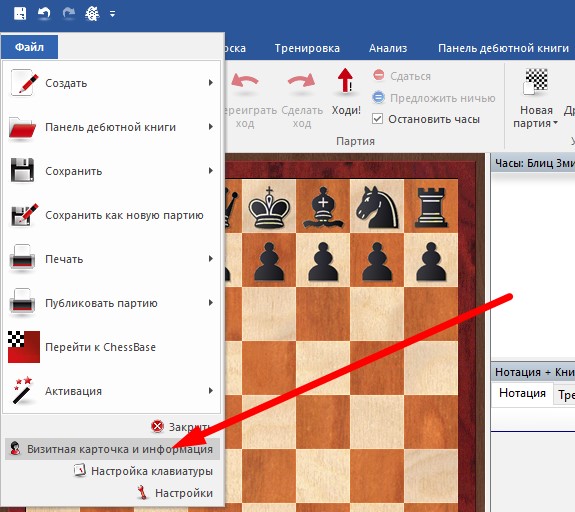Screen dimensions: 575x512
Task: Click the black knight piece on board
Action: coord(377,206)
